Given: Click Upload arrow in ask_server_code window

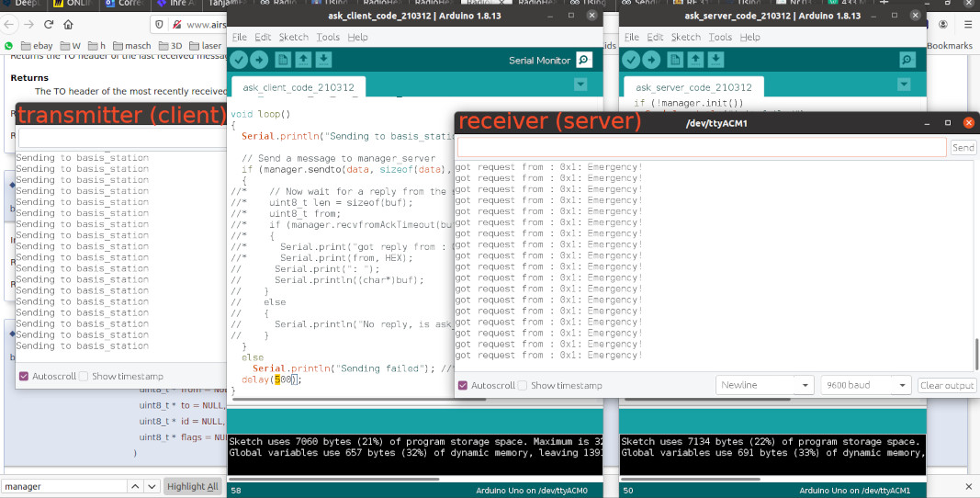Looking at the screenshot, I should tap(651, 60).
